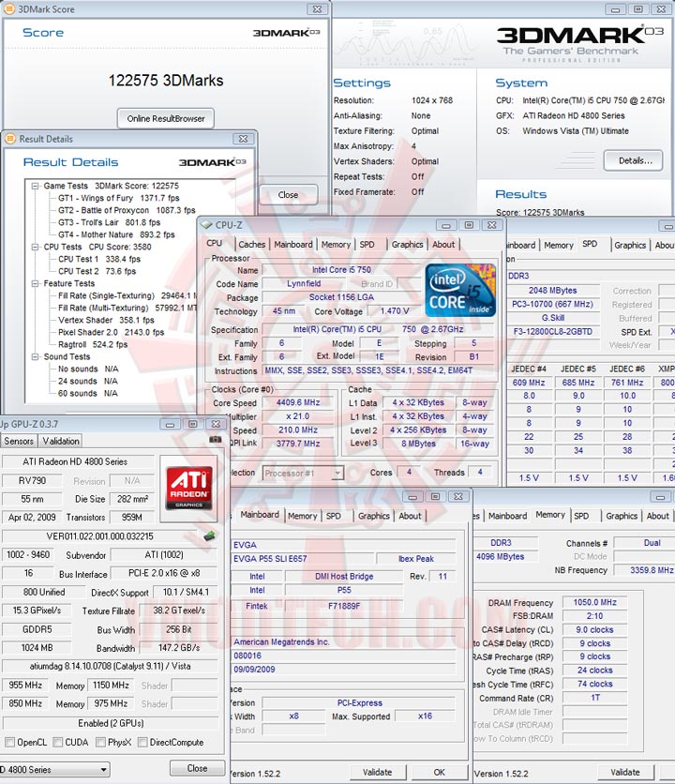Click the NB Frequency 3359.8 MHz field
675x784 pixels.
tap(644, 570)
